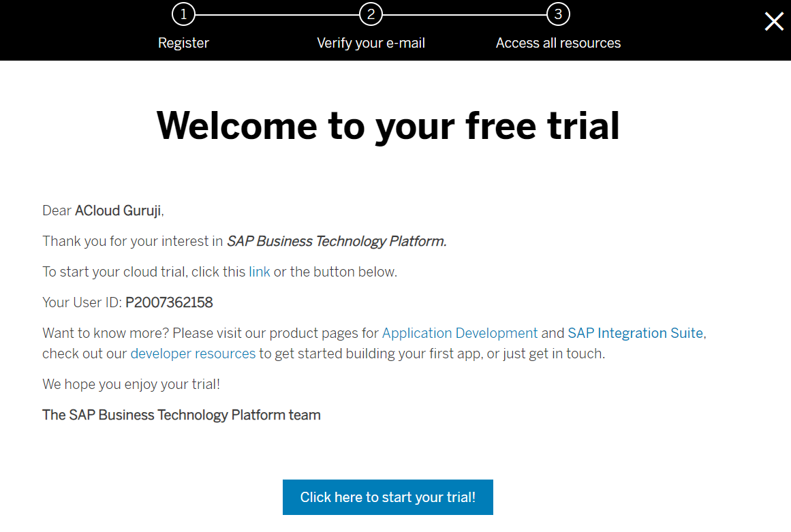Visit the SAP Integration Suite link
Viewport: 791px width, 532px height.
(x=635, y=333)
